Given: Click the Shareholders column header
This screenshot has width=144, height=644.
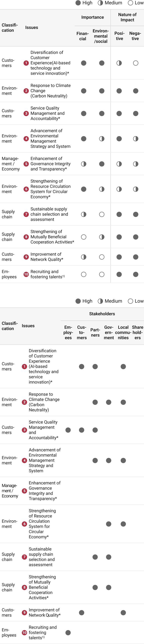Looking at the screenshot, I should point(137,332).
